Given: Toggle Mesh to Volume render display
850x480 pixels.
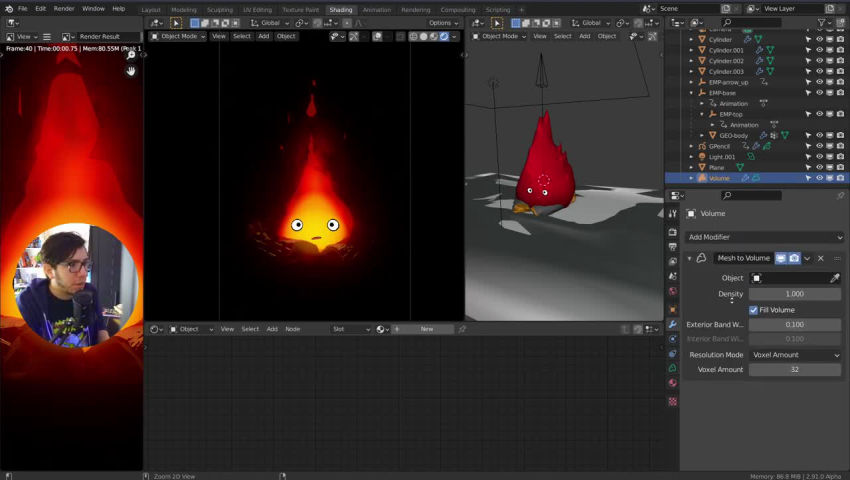Looking at the screenshot, I should (x=794, y=258).
